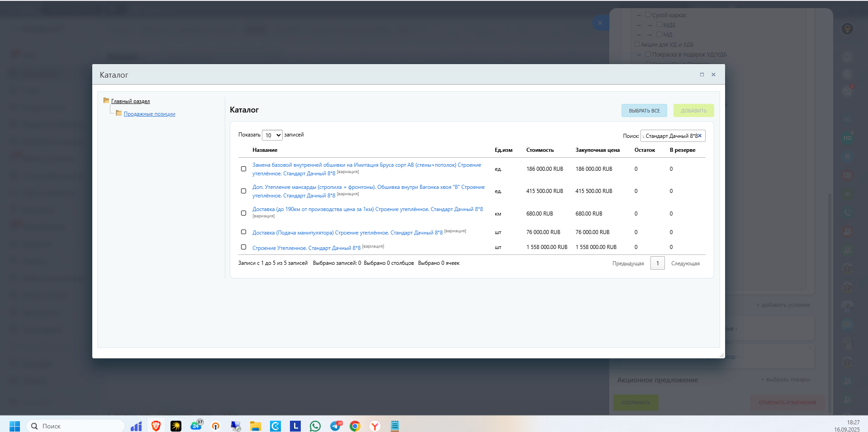Image resolution: width=868 pixels, height=432 pixels.
Task: Tick the Доп. Утепление мансарды row checkbox
Action: pos(243,191)
